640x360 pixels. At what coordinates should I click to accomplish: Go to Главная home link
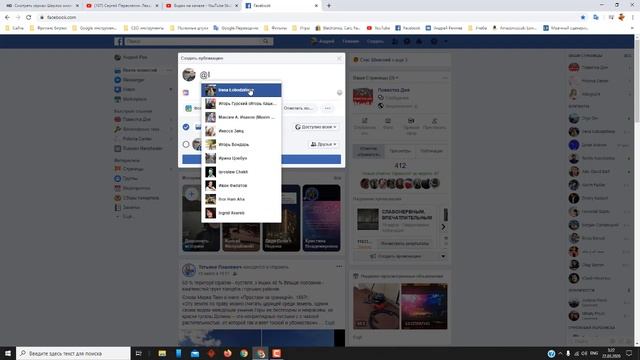pyautogui.click(x=351, y=41)
